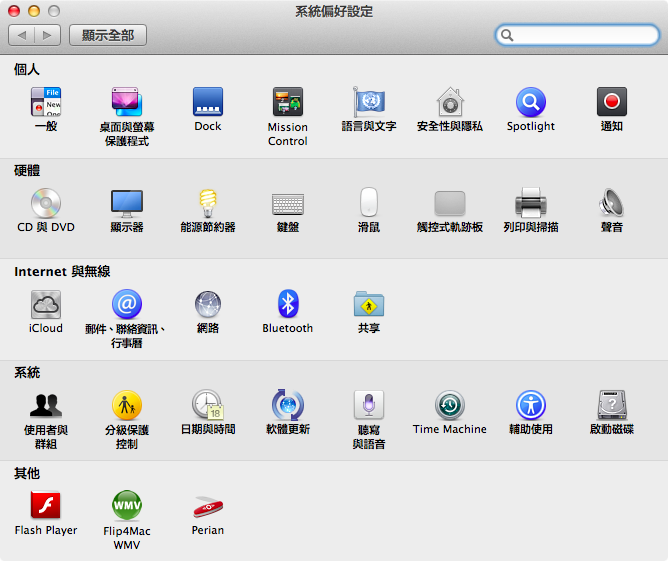The image size is (668, 561).
Task: Open the 一般 (General) preferences
Action: coord(46,102)
